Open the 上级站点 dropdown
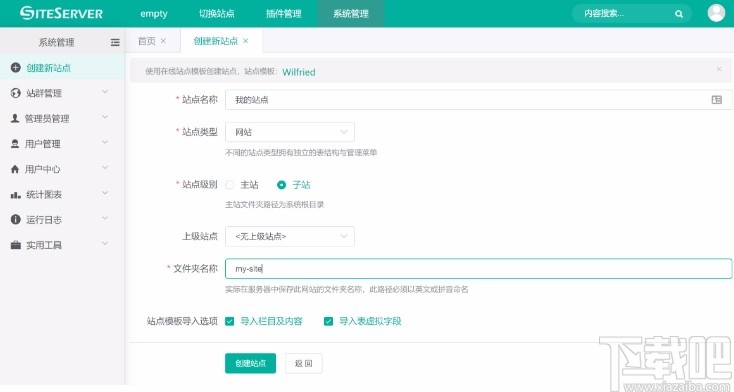 pyautogui.click(x=290, y=237)
